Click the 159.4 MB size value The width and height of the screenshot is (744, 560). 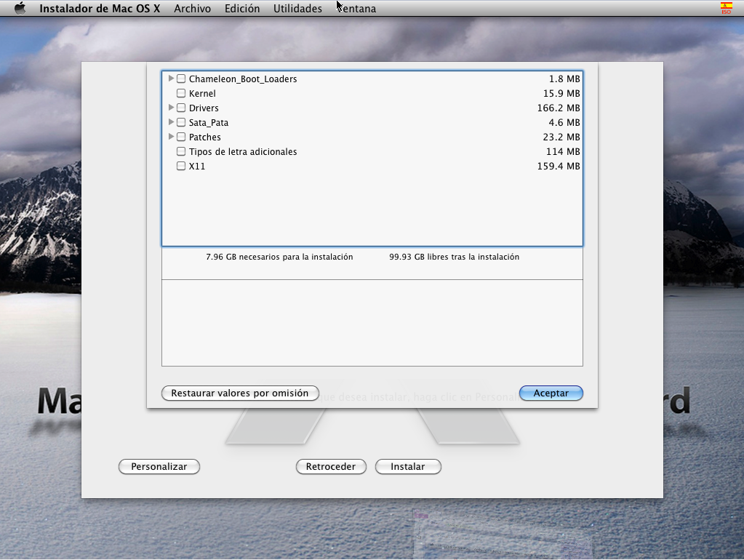pos(559,166)
